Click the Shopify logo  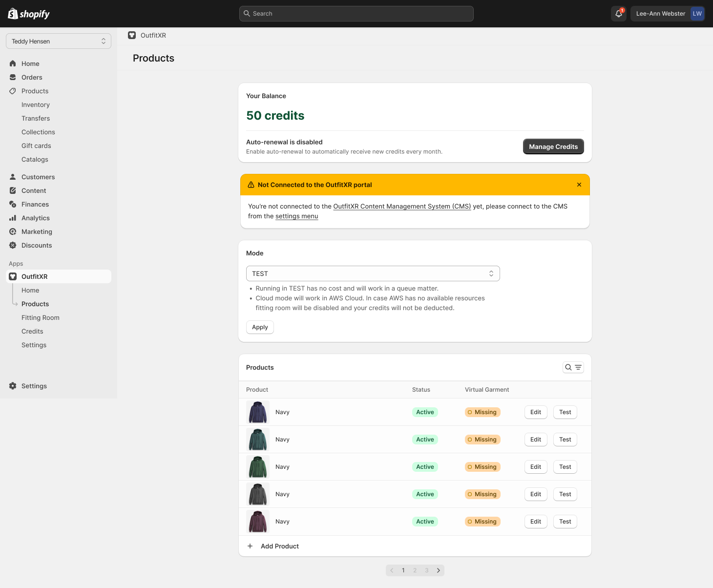click(x=29, y=14)
